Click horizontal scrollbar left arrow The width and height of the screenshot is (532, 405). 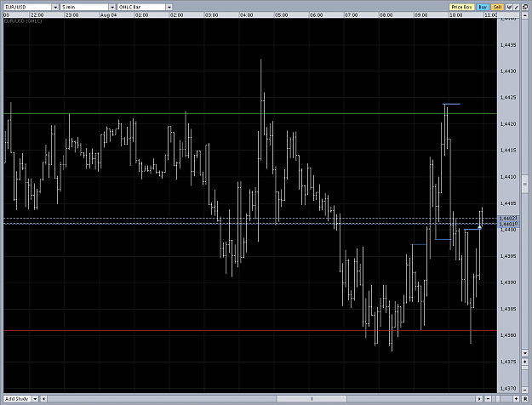click(43, 399)
